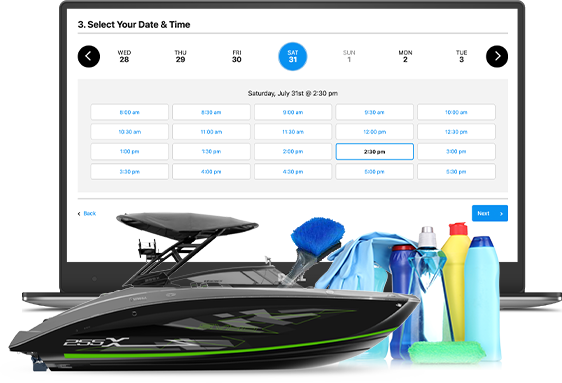
Task: Pick the 12:30 pm time slot
Action: pos(456,132)
